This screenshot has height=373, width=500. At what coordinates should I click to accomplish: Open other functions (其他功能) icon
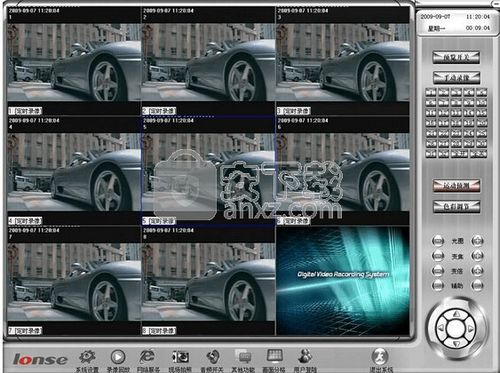pos(244,357)
